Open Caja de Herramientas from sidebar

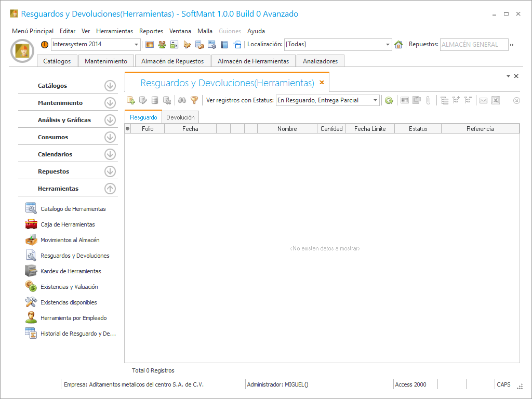coord(68,224)
